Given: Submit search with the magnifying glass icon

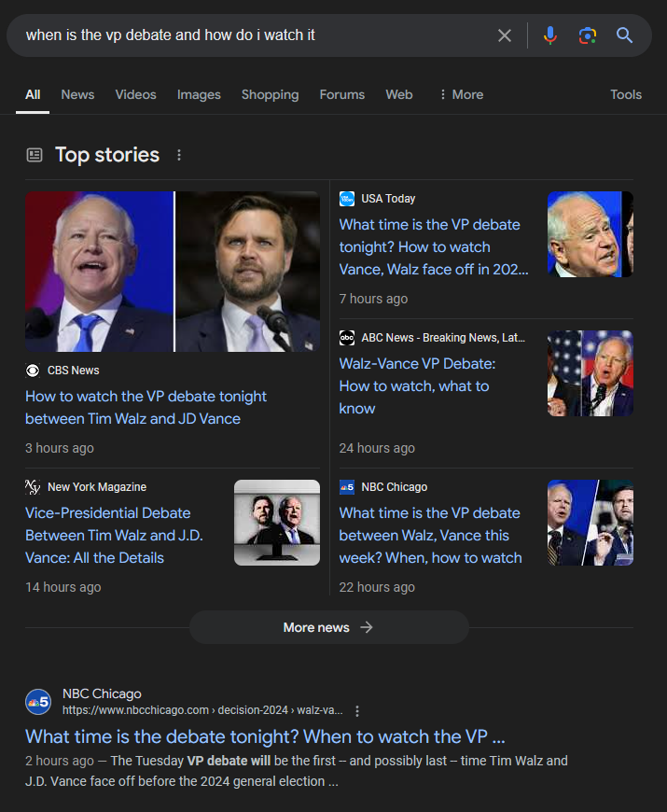Looking at the screenshot, I should pyautogui.click(x=625, y=35).
